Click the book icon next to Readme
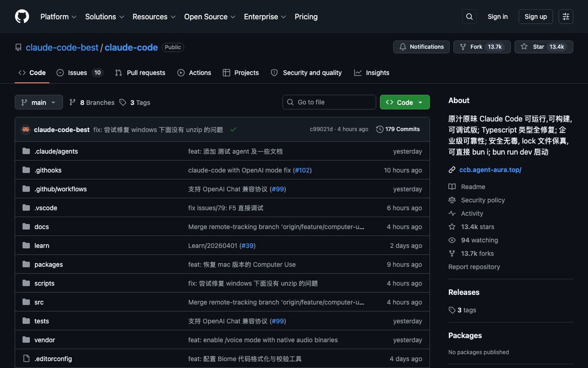Viewport: 588px width, 368px height. 452,187
